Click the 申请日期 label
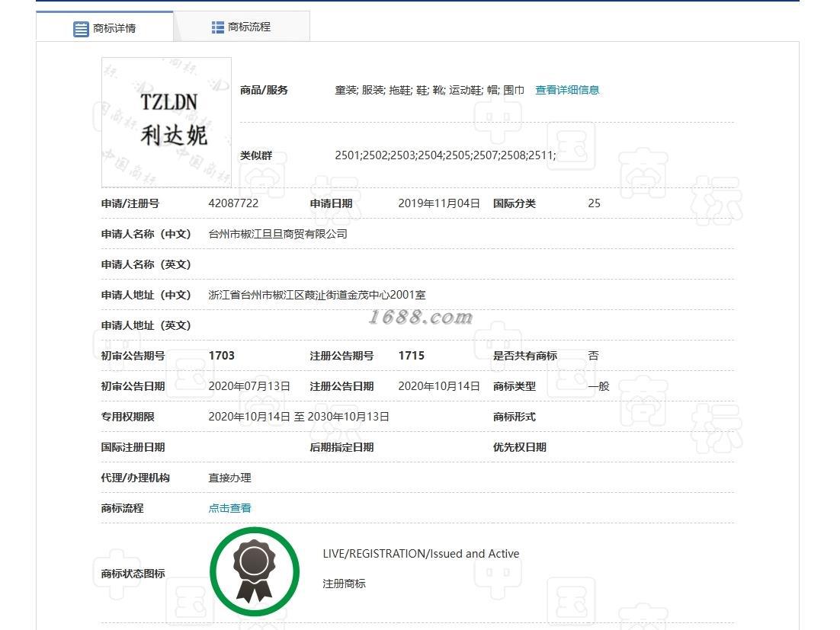The width and height of the screenshot is (840, 630). point(331,203)
